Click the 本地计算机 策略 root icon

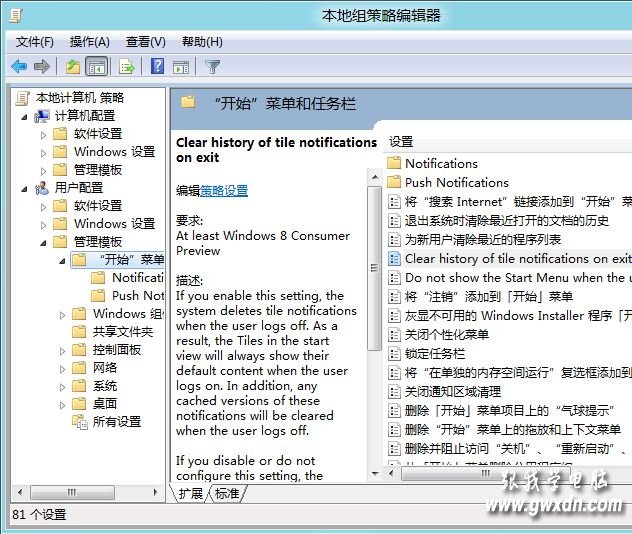tap(23, 98)
